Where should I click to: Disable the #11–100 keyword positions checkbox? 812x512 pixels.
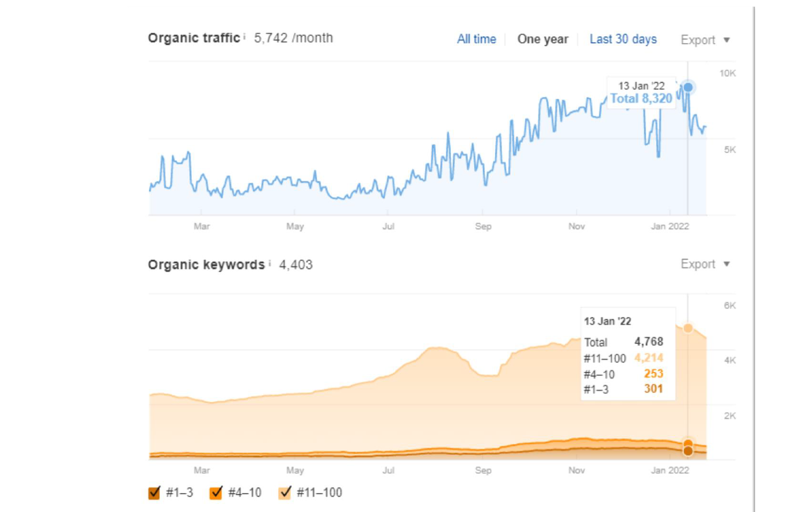(x=285, y=492)
